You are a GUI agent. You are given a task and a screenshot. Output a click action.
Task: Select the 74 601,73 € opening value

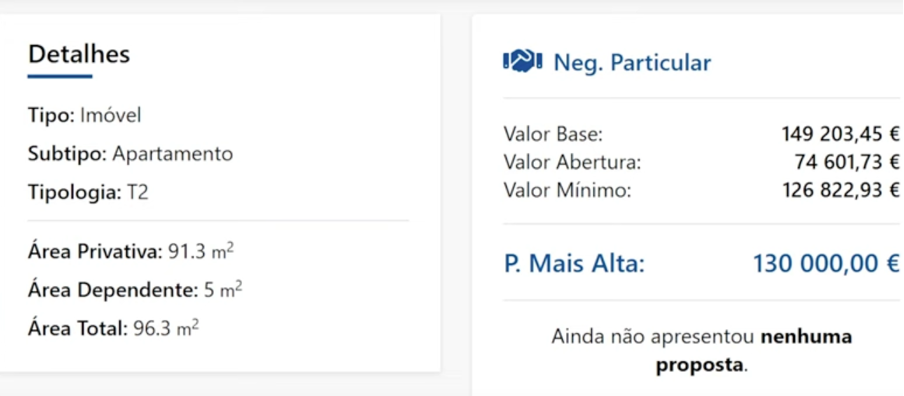(x=847, y=163)
